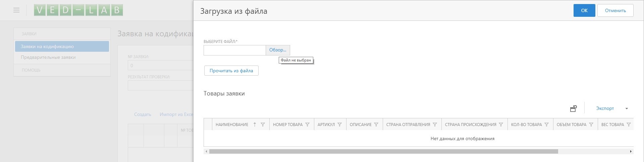This screenshot has height=162, width=644.
Task: Click the СТРАНА ПРОИСХОЖДЕНИЯ column header text
Action: (x=471, y=125)
